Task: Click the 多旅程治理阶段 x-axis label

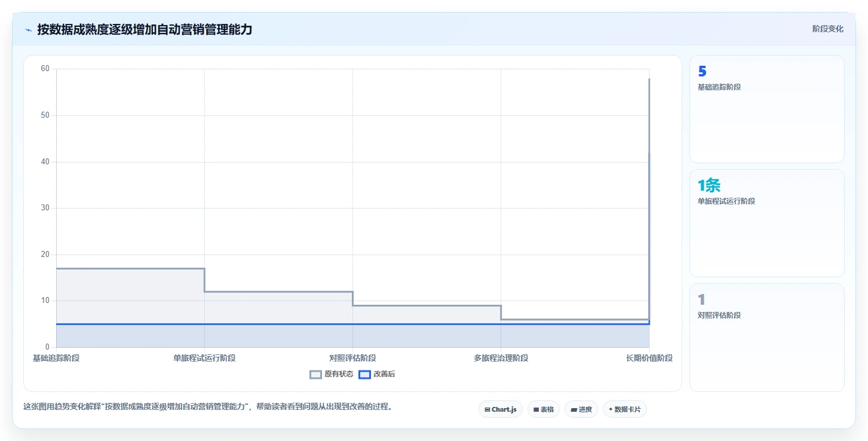Action: [501, 358]
